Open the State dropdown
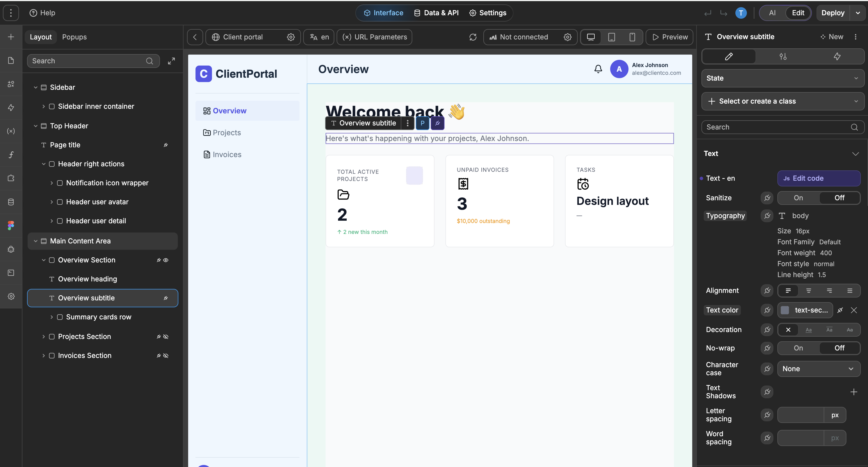Viewport: 868px width, 467px height. point(783,78)
